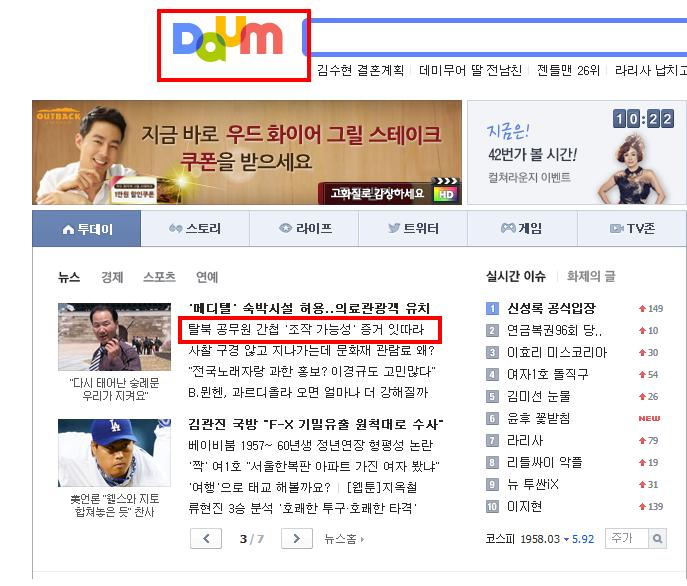
Task: Open headline 탈북 공무원 간첩 조작 가능성
Action: point(306,329)
